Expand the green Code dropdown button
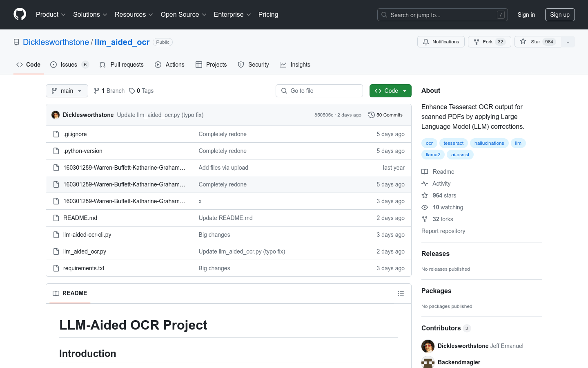 point(390,91)
